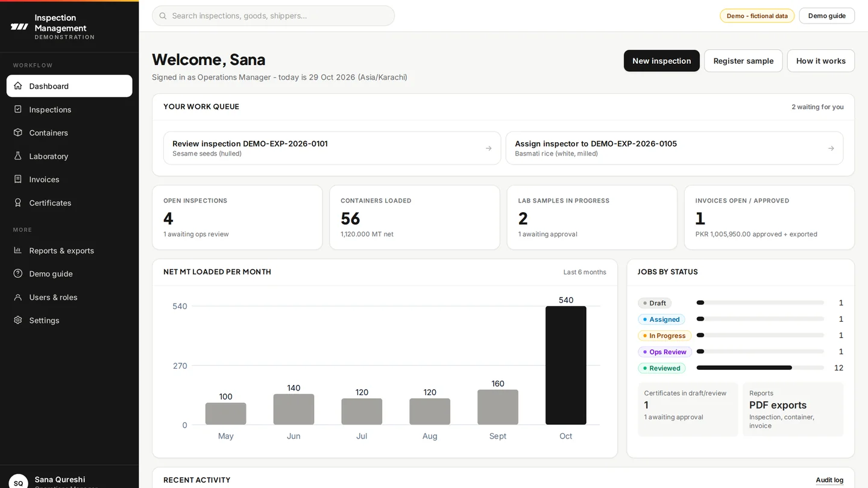Open the How it works button
This screenshot has height=488, width=868.
coord(821,61)
